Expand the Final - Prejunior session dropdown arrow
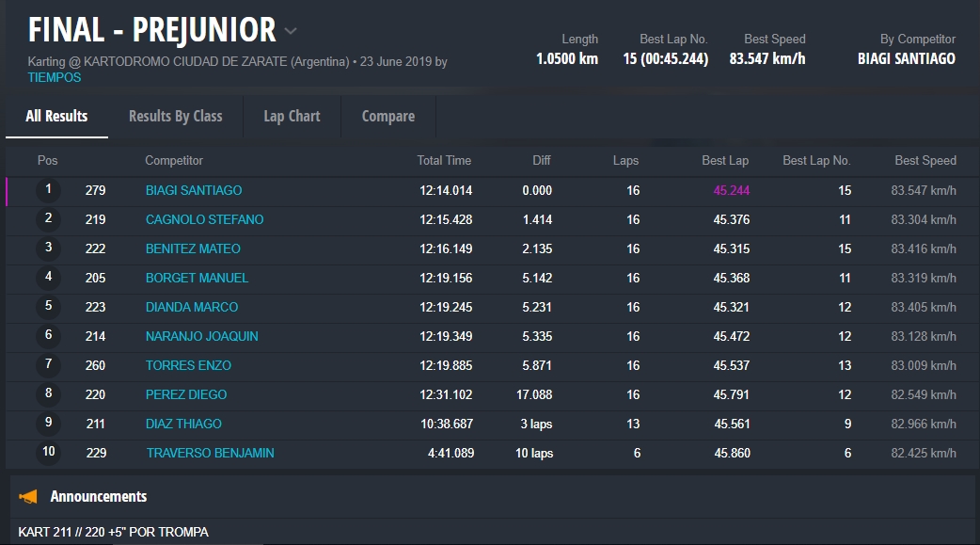Viewport: 980px width, 545px height. (291, 31)
